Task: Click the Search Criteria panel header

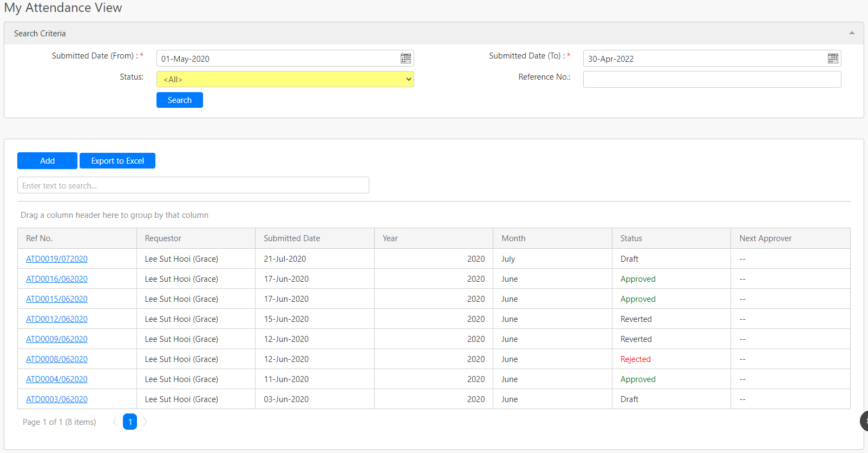Action: pos(434,33)
